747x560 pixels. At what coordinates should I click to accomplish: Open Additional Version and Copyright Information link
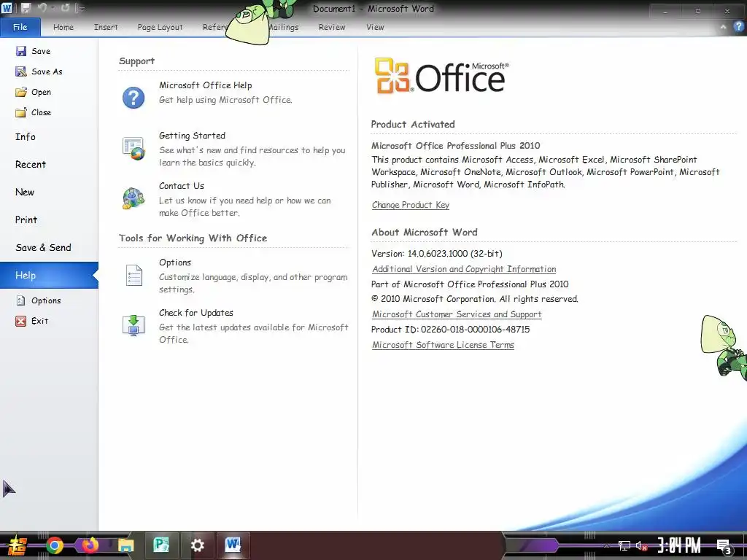click(x=464, y=269)
